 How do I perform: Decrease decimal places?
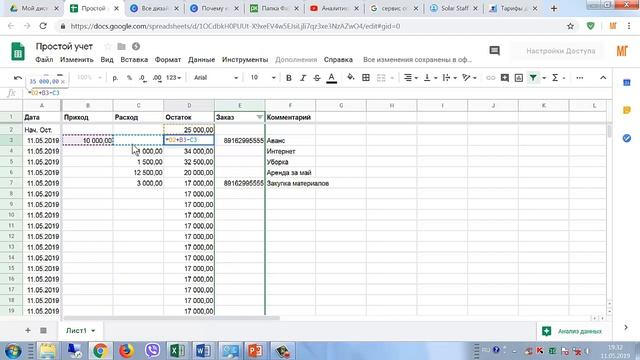(x=142, y=78)
